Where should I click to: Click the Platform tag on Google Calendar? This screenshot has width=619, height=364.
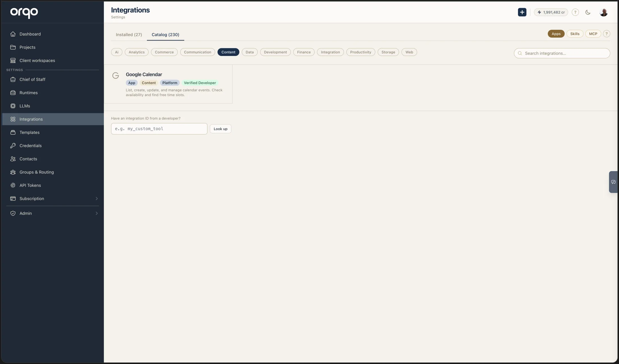[170, 83]
